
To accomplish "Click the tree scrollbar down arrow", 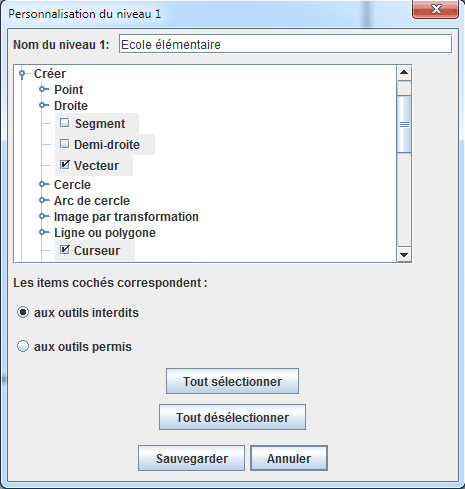I will (x=404, y=255).
